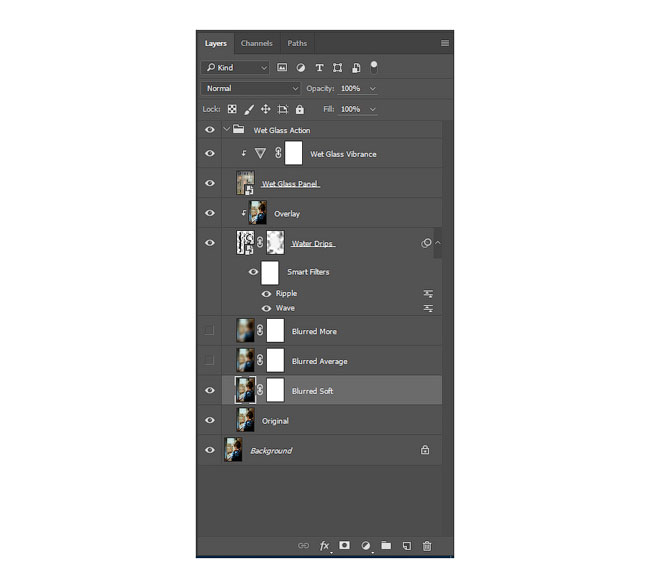Click Blurred More layer thumbnail
Image resolution: width=650 pixels, height=588 pixels.
[x=245, y=330]
